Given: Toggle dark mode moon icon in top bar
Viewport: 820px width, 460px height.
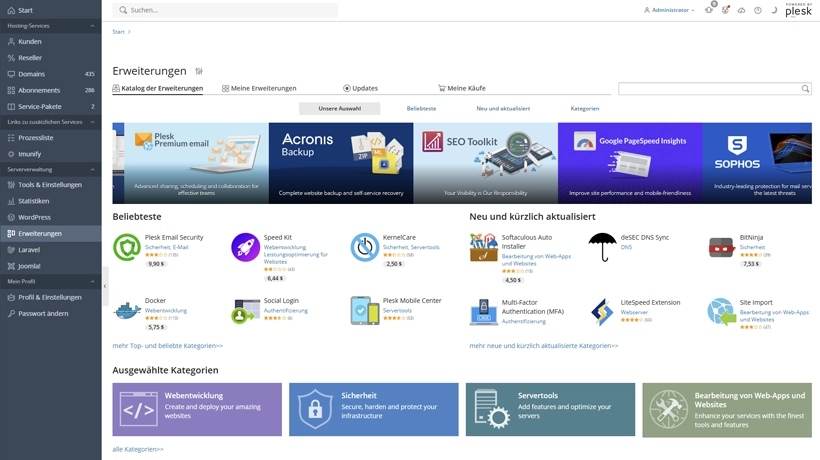Looking at the screenshot, I should [774, 10].
